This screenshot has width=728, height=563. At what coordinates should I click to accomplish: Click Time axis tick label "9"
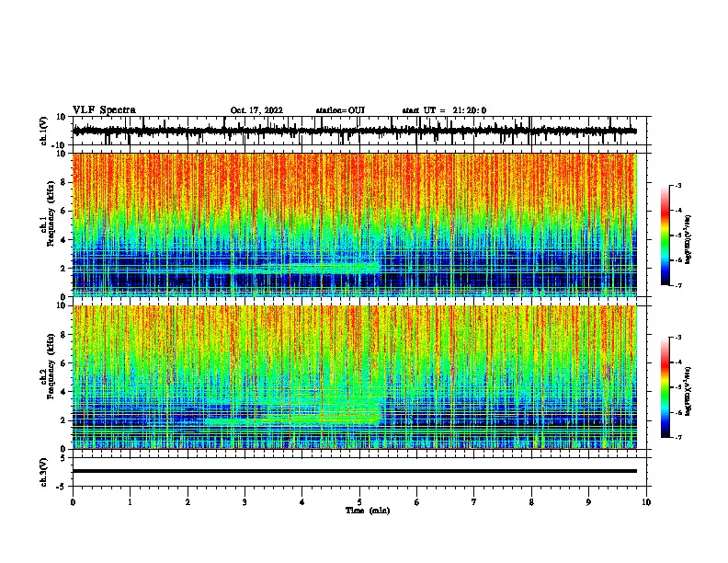(x=588, y=502)
